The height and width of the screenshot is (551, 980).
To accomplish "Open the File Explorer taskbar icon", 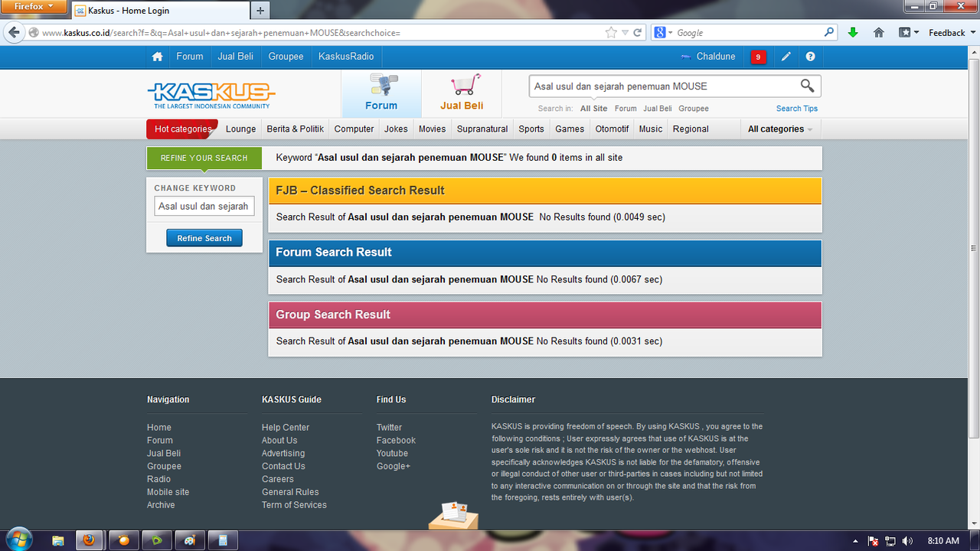I will pyautogui.click(x=58, y=540).
